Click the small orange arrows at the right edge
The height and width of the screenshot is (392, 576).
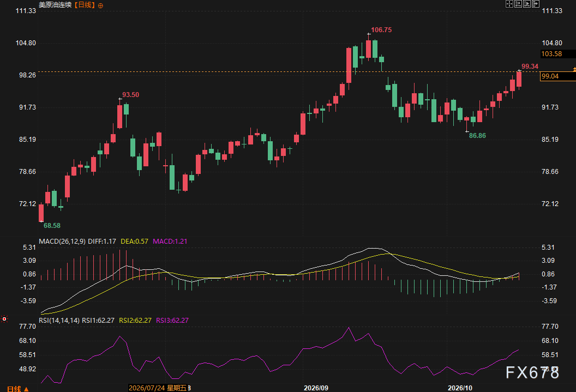pos(574,69)
